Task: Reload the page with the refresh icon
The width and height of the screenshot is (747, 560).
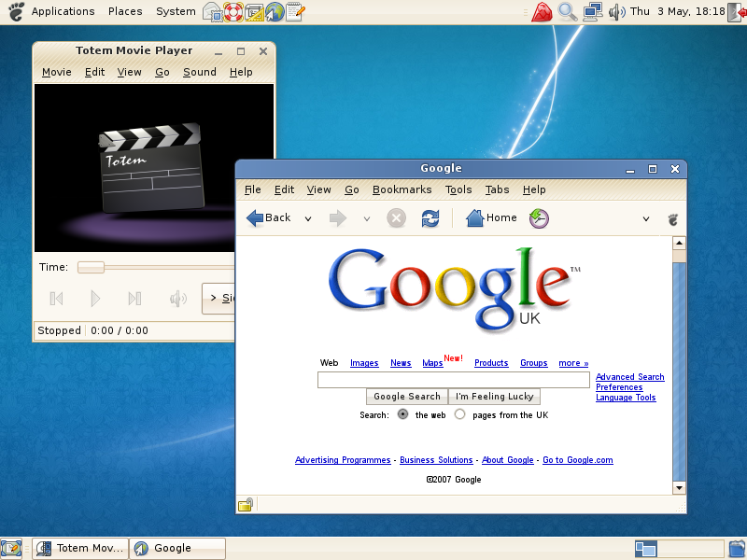Action: point(430,218)
